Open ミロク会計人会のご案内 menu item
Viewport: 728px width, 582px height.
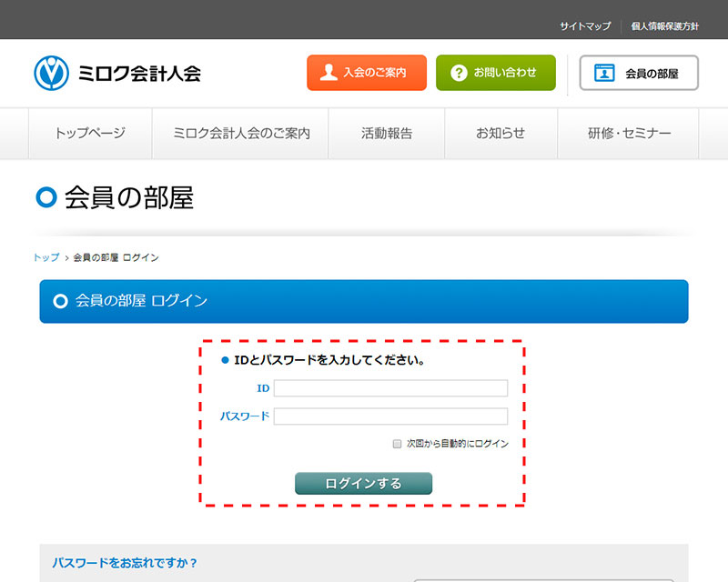pos(241,133)
